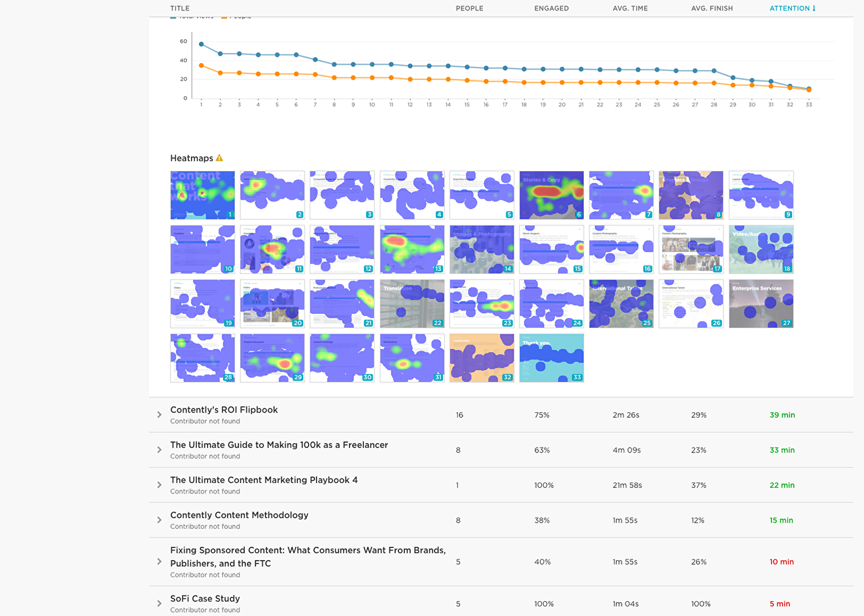Open Contently's ROI Flipbook title
The width and height of the screenshot is (864, 616).
[x=224, y=410]
